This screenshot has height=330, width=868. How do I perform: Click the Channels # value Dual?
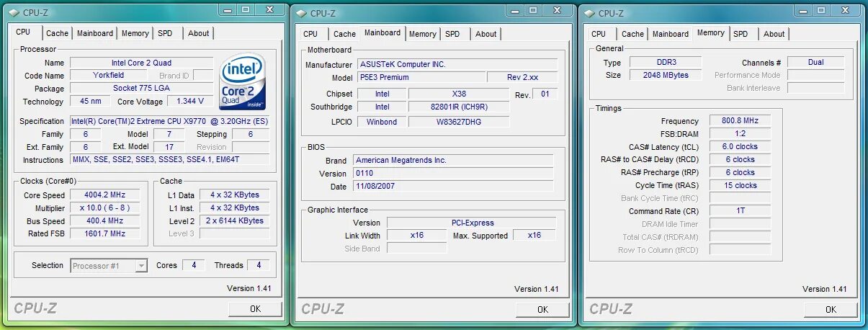click(x=815, y=63)
